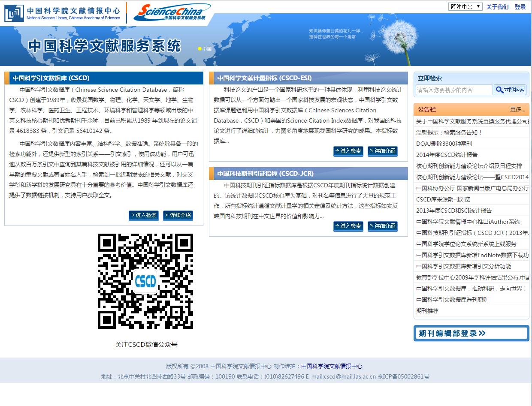The width and height of the screenshot is (532, 406).
Task: Click the CSCD WeChat QR code image
Action: pos(145,281)
